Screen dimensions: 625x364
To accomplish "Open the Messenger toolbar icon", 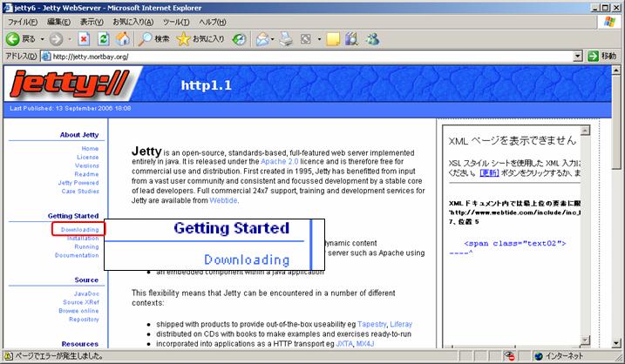I will [372, 39].
